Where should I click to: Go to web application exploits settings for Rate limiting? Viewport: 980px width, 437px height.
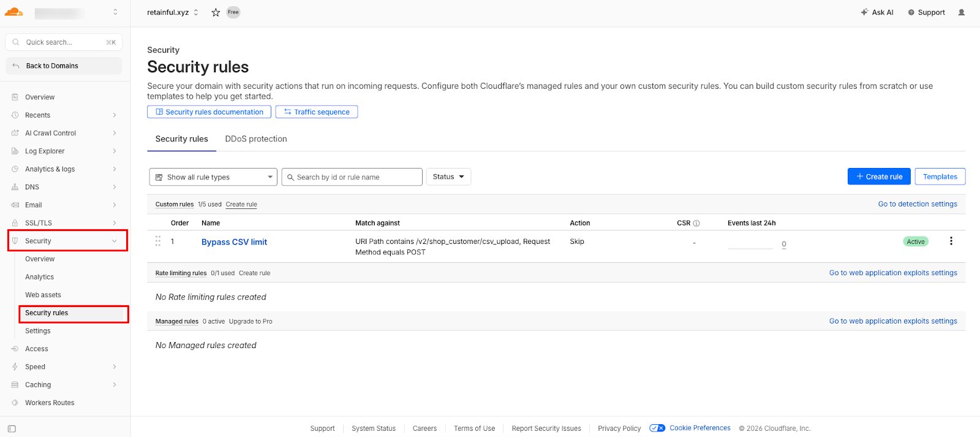pyautogui.click(x=893, y=273)
